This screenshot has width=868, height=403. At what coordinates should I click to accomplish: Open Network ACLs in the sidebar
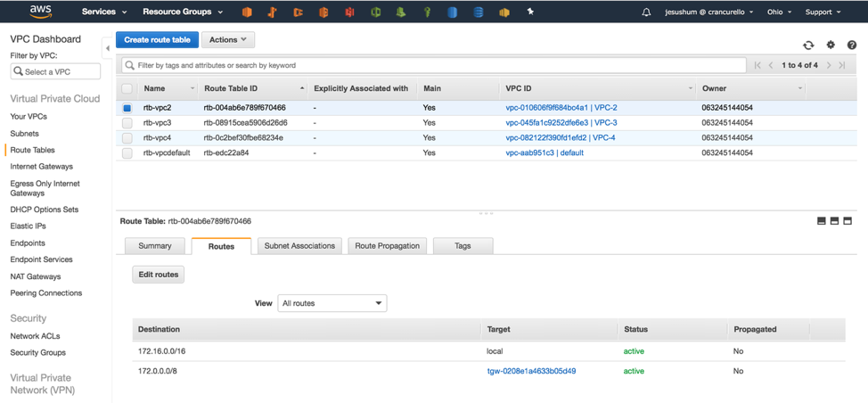35,336
